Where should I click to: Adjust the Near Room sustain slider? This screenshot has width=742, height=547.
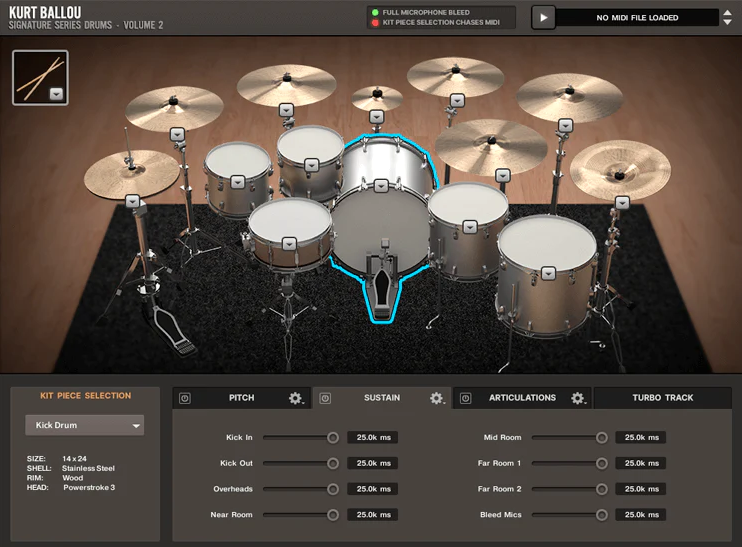[333, 515]
